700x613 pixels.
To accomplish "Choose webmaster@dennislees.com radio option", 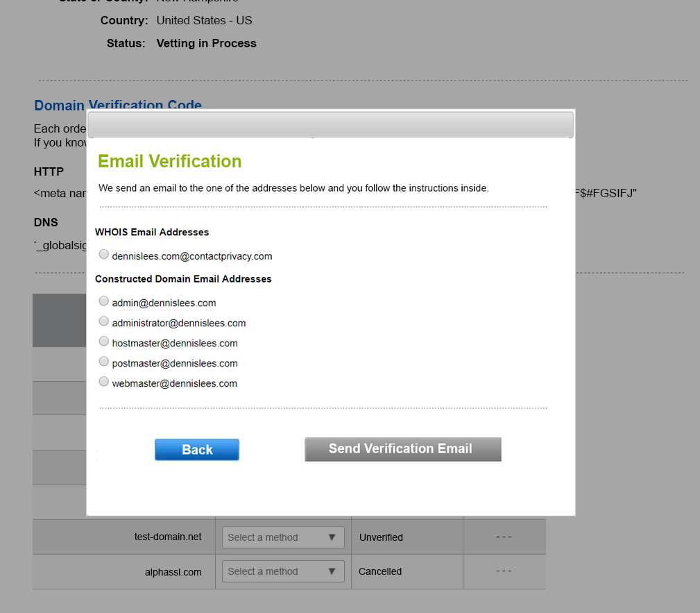I will (x=104, y=382).
